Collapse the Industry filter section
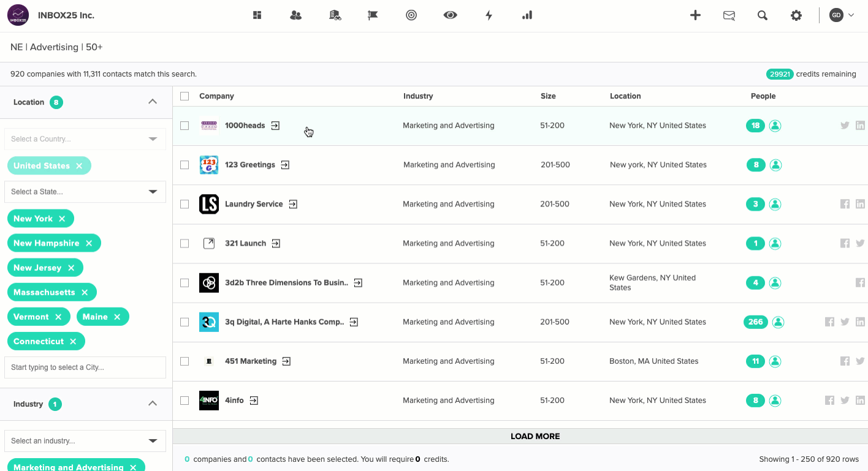The image size is (868, 471). click(153, 404)
